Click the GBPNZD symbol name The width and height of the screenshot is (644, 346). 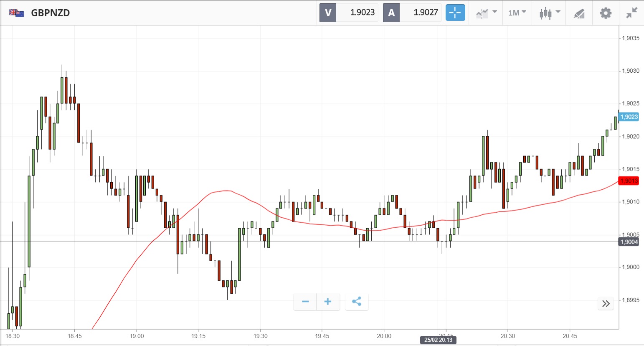51,13
